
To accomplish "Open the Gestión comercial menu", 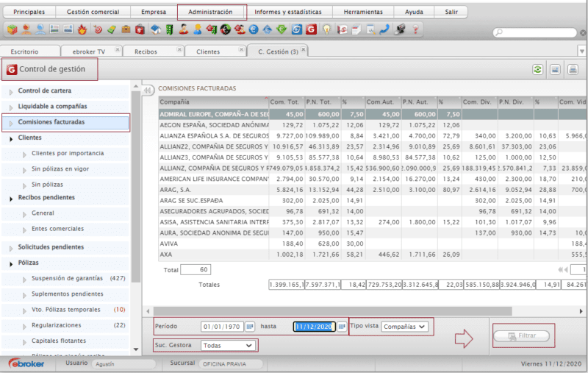I will click(x=93, y=12).
